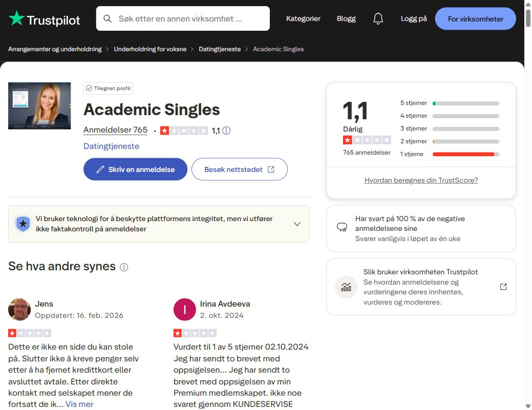Click info icon beside Se hva andre synes
This screenshot has height=410, width=532.
(x=124, y=267)
